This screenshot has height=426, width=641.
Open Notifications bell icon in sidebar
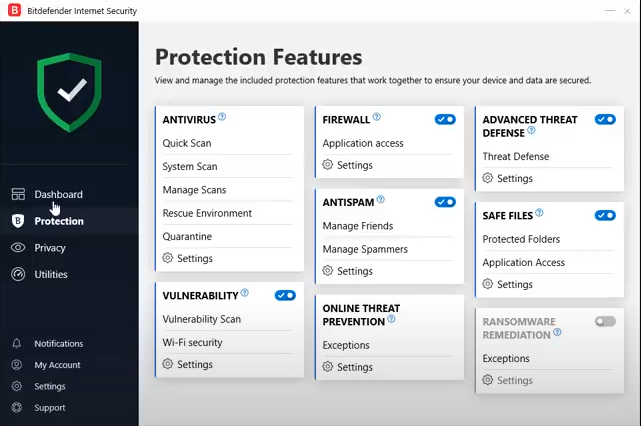point(16,343)
